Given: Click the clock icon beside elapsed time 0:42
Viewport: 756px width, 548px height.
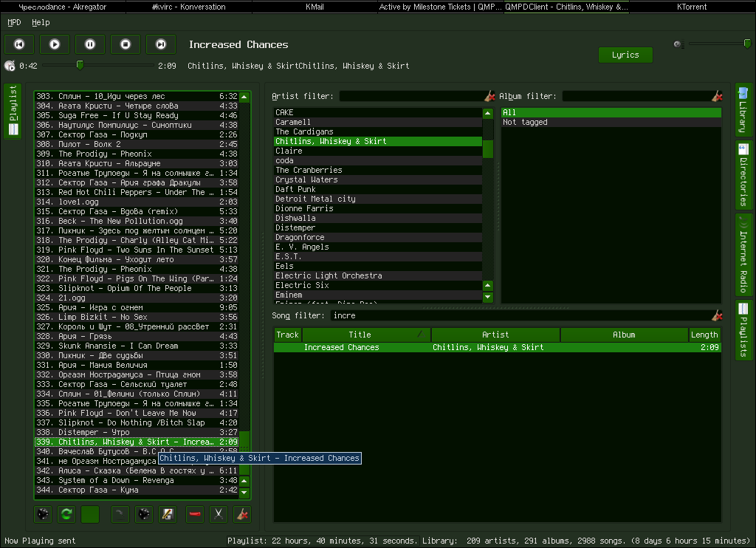Looking at the screenshot, I should (10, 66).
